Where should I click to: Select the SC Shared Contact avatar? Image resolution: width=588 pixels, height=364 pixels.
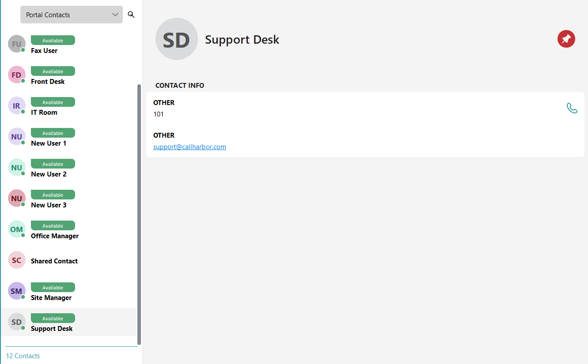point(17,260)
